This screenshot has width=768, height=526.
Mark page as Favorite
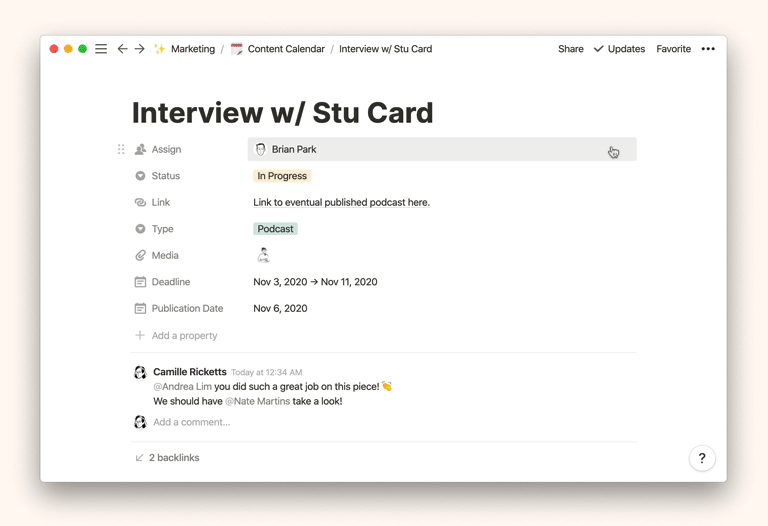click(673, 49)
